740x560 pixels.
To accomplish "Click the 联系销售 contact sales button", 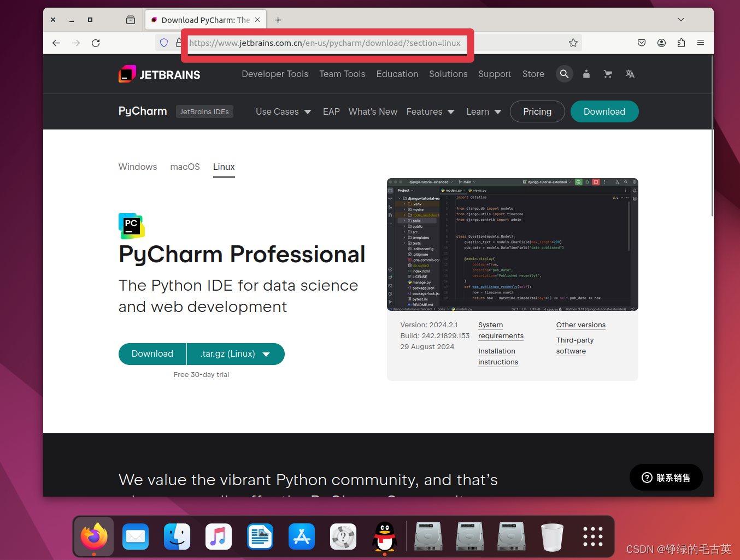I will click(x=666, y=478).
